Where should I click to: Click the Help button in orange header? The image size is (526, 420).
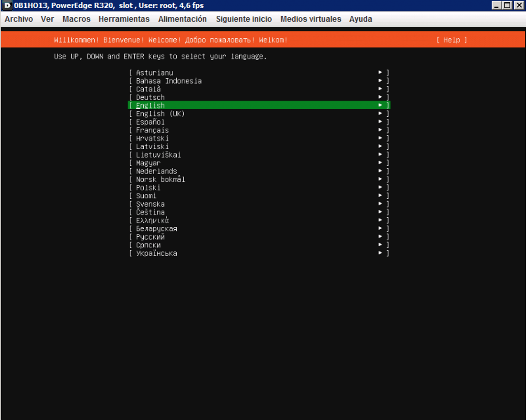(x=452, y=40)
